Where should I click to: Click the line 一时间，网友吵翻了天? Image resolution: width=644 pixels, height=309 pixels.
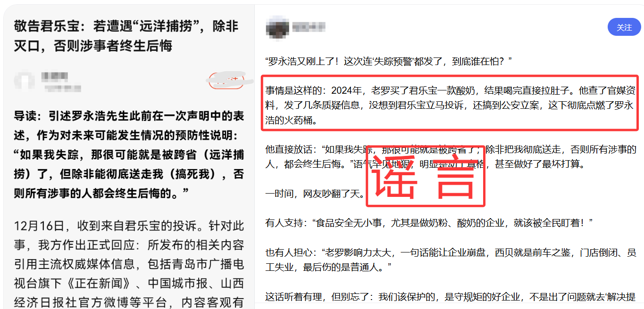tap(315, 194)
